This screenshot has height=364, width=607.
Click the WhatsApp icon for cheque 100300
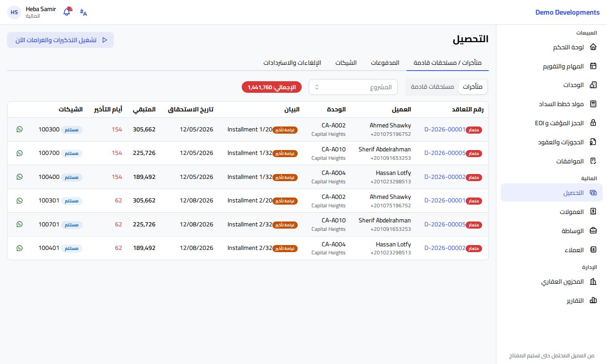[19, 129]
